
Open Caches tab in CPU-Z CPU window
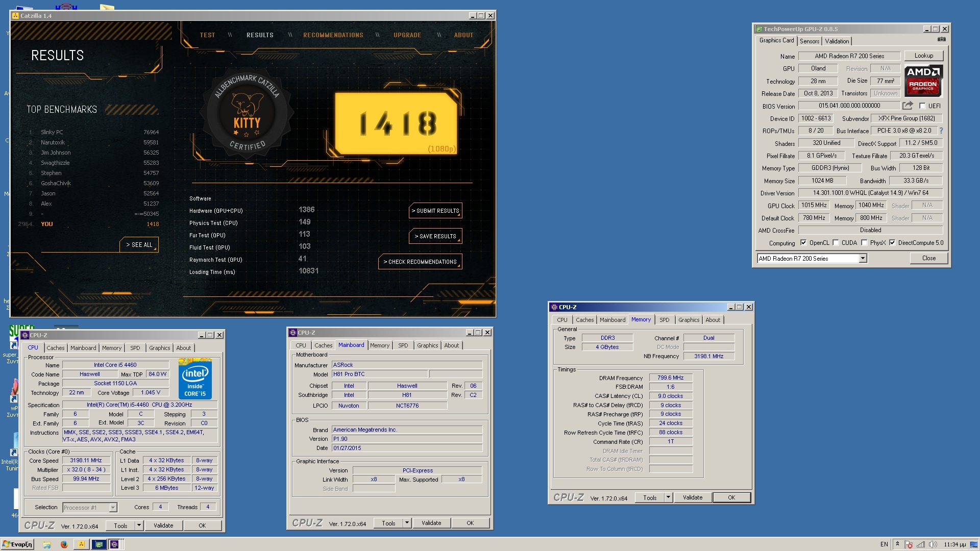tap(56, 348)
